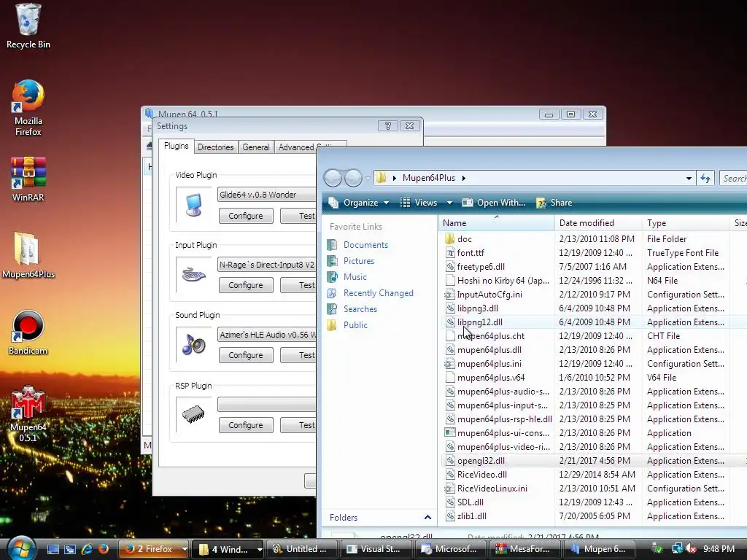747x560 pixels.
Task: Sort by the Date modified column header
Action: pos(598,223)
